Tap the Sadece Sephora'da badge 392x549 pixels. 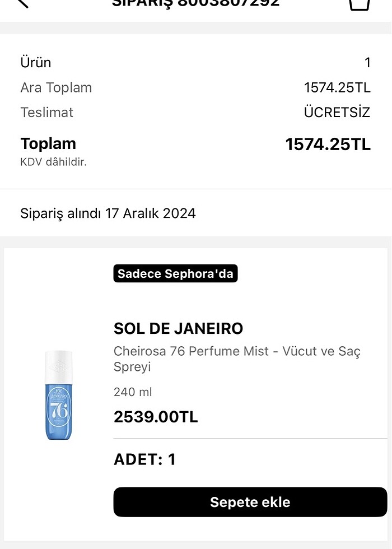tap(175, 273)
